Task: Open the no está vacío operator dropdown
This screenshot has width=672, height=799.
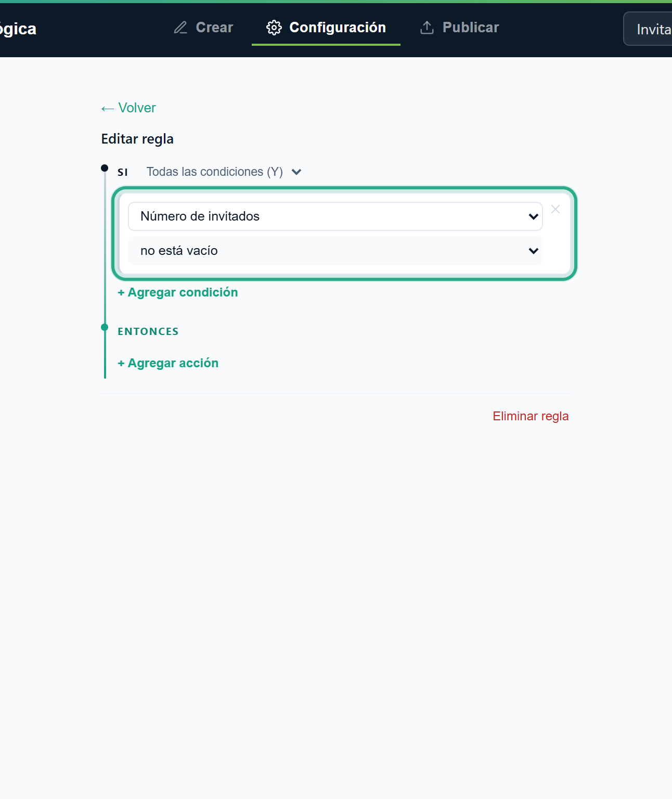Action: point(335,251)
